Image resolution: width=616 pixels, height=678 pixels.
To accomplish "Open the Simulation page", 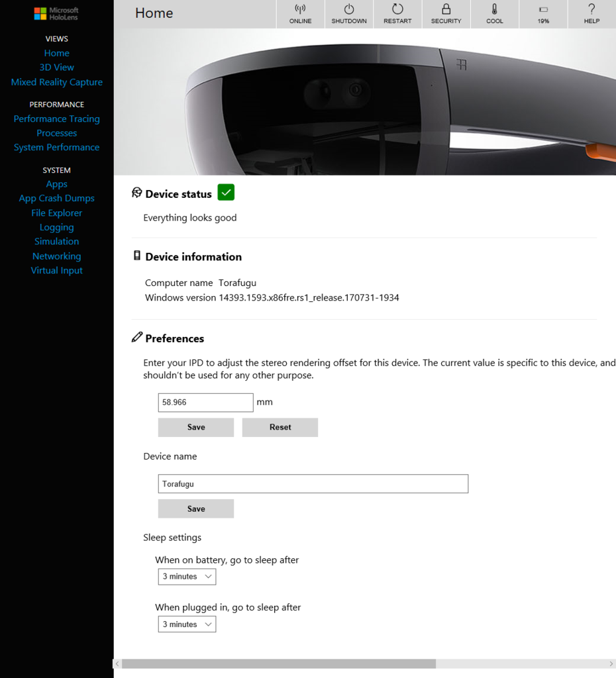I will 57,241.
